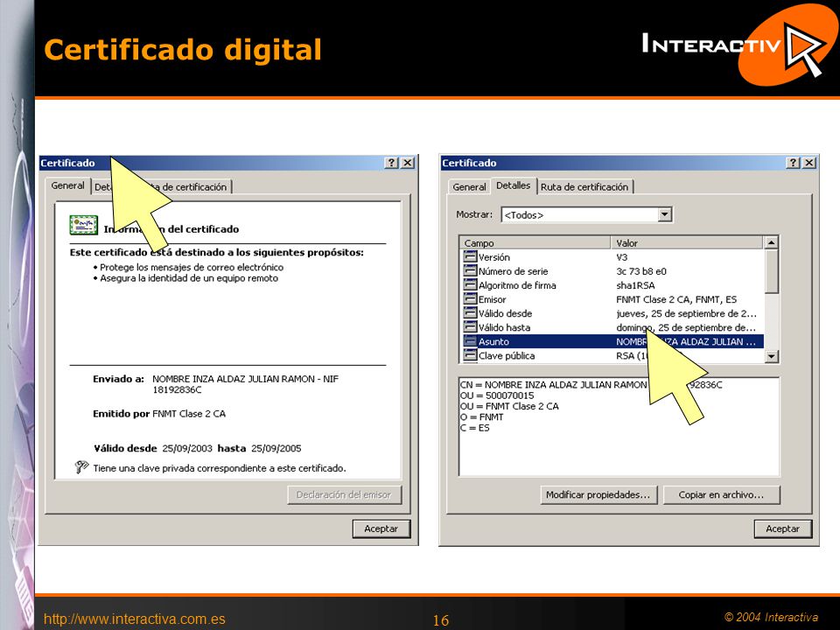Select the Emisor row label
This screenshot has width=840, height=630.
(x=493, y=299)
